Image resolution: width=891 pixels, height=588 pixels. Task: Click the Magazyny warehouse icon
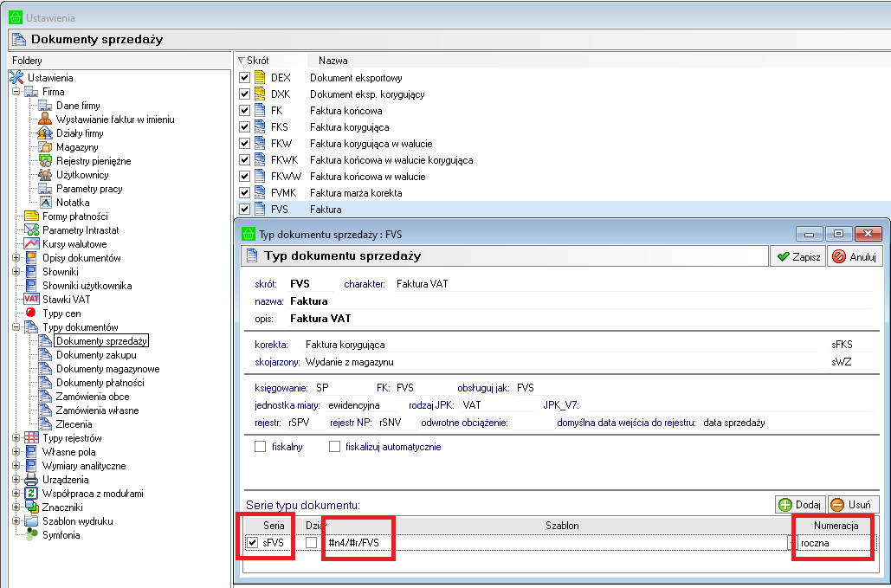click(46, 147)
